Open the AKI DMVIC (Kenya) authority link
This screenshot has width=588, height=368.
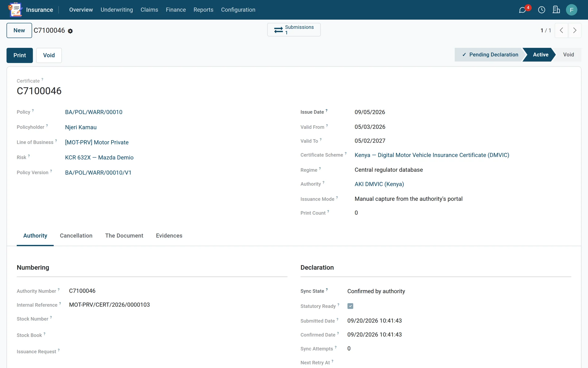pyautogui.click(x=379, y=184)
